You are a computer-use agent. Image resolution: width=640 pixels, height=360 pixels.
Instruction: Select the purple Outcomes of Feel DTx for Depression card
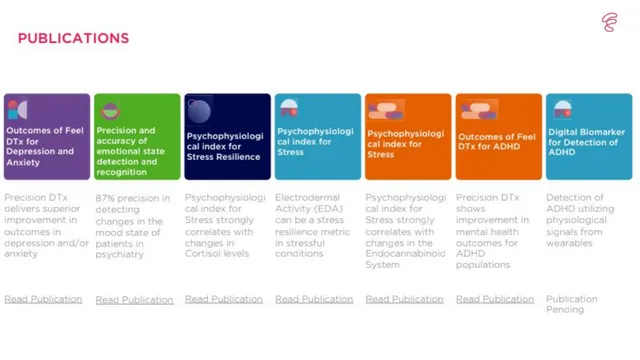coord(47,137)
